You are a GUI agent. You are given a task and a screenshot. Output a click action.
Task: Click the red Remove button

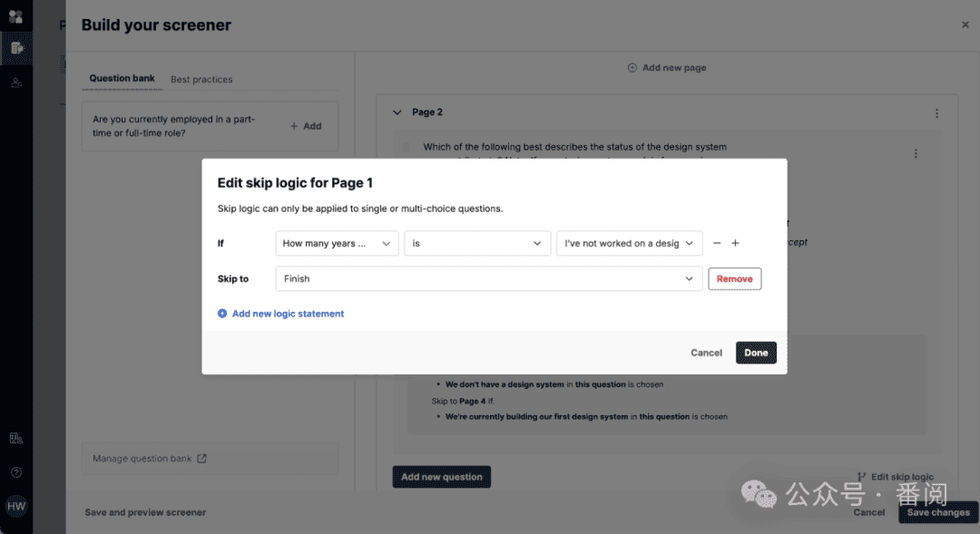734,278
